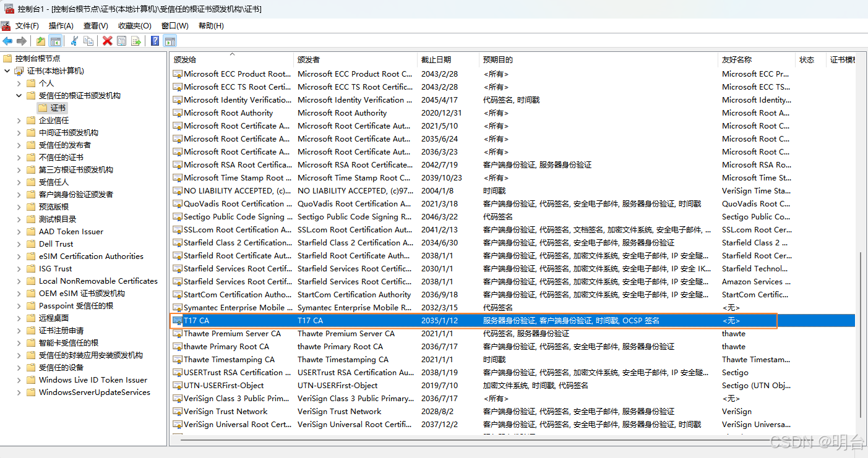This screenshot has width=868, height=458.
Task: Expand the 不信任的证书 tree node
Action: 19,158
